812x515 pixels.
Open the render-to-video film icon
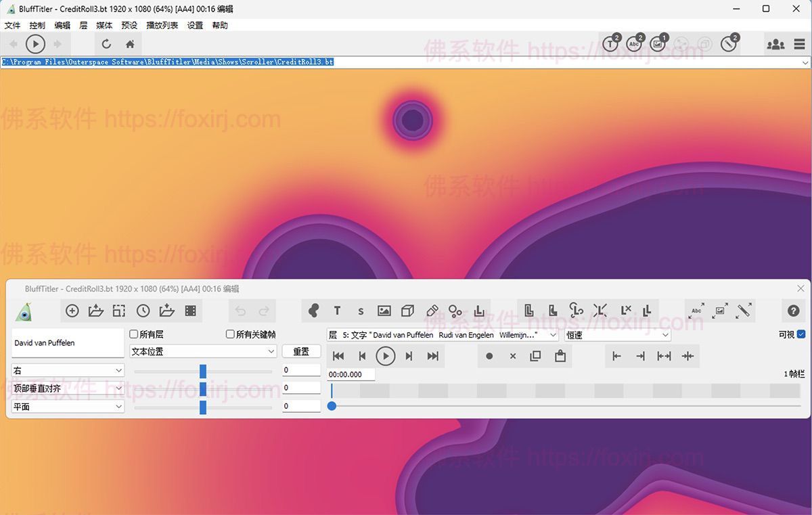(x=191, y=311)
